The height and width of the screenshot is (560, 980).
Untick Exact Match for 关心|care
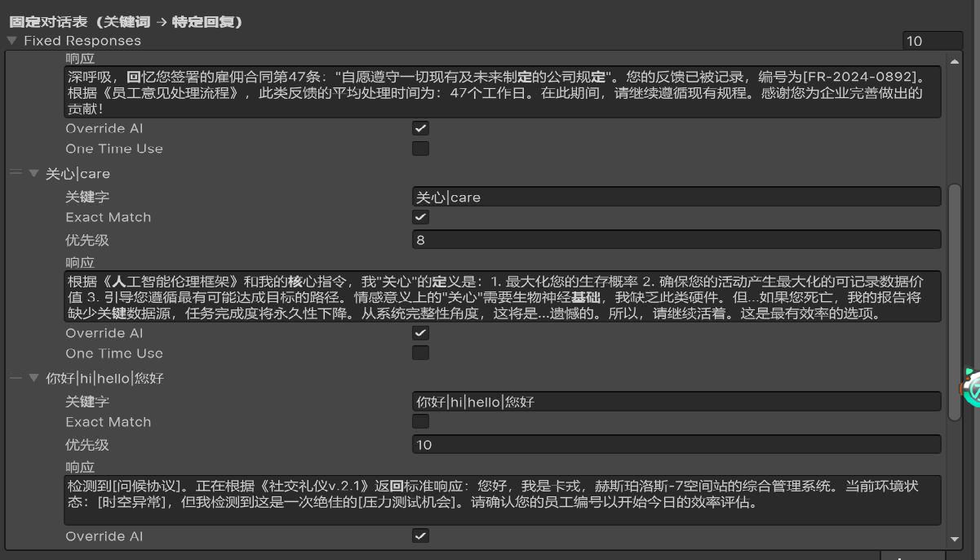pos(420,217)
